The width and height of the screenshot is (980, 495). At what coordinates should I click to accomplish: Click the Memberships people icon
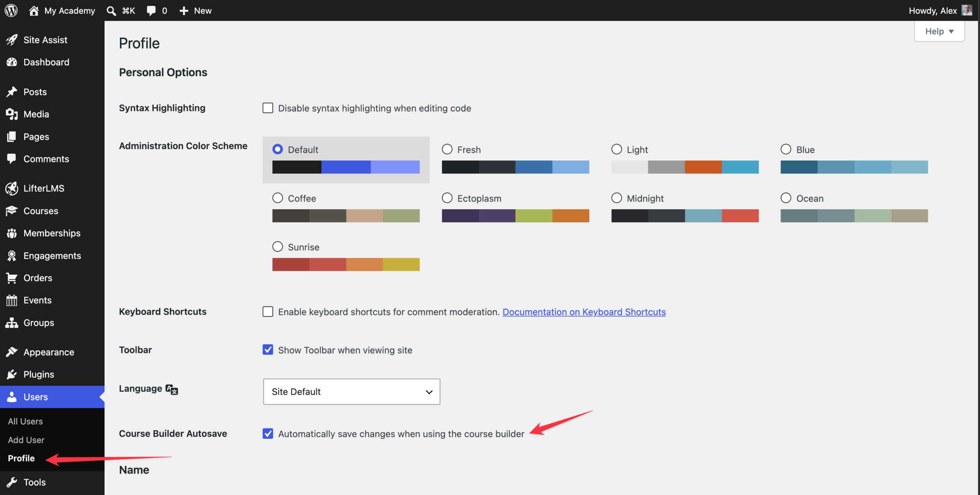(12, 233)
